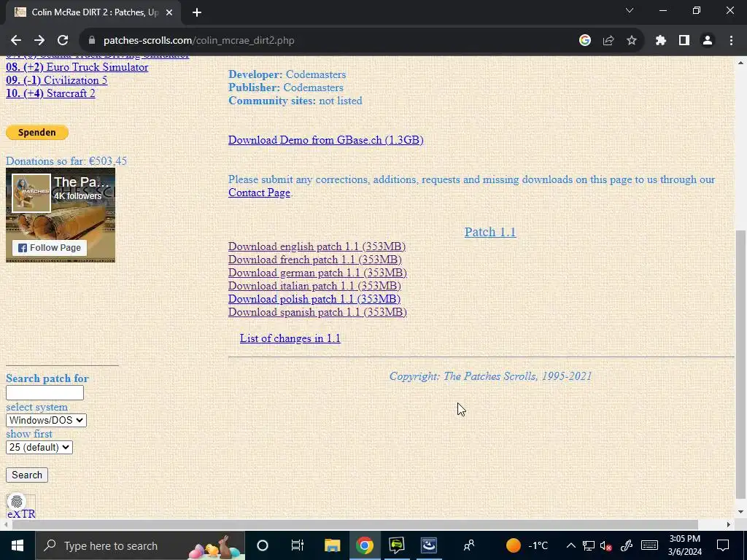This screenshot has height=560, width=747.
Task: Open weather widget showing -1°C
Action: click(x=527, y=545)
